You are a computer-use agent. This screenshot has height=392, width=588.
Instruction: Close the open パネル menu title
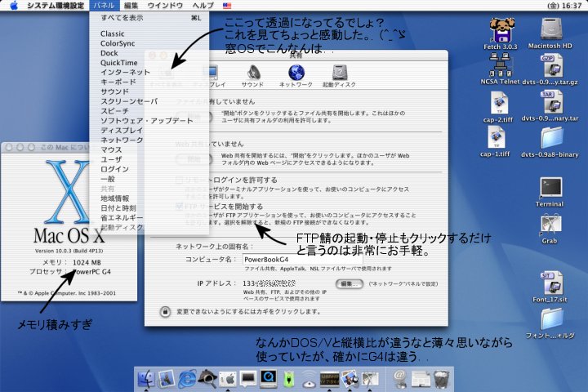[x=105, y=5]
